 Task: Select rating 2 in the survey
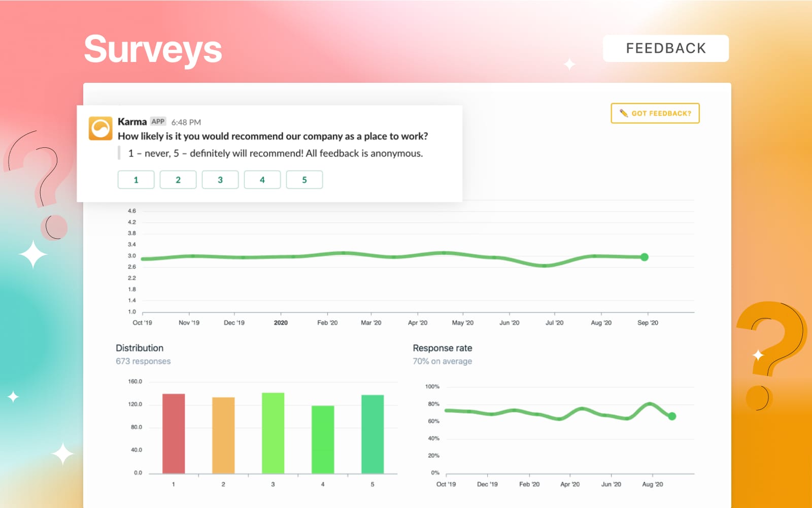click(x=178, y=180)
